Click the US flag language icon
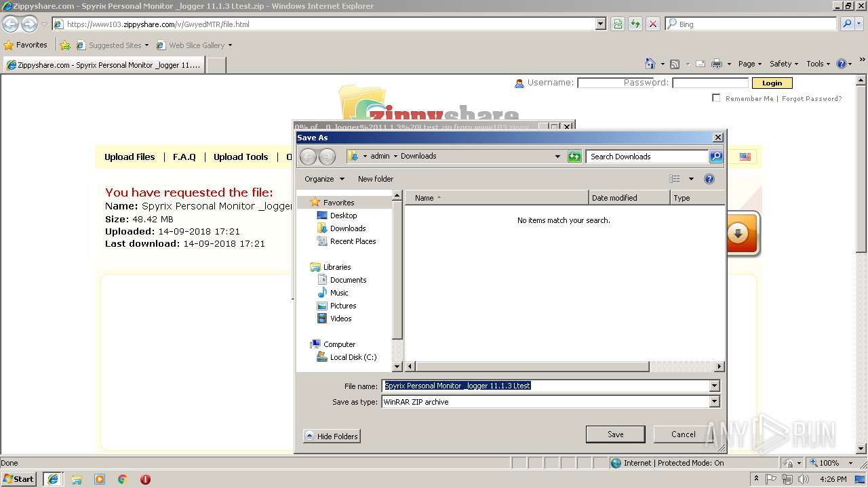 [x=745, y=157]
